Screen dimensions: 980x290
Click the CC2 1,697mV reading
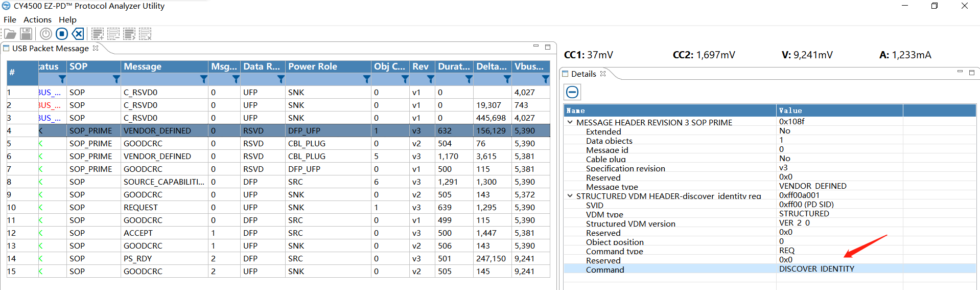704,55
